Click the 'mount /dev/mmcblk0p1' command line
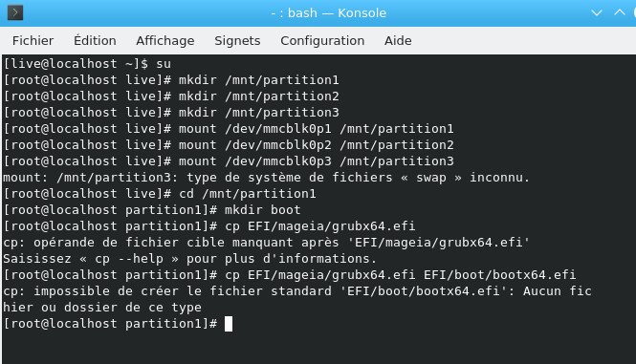This screenshot has width=636, height=364. click(x=229, y=129)
